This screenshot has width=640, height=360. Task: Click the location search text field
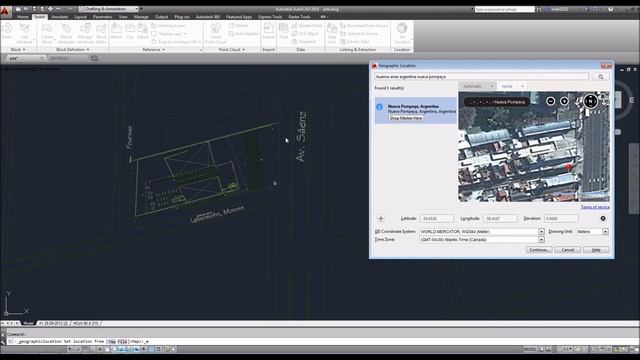click(482, 77)
